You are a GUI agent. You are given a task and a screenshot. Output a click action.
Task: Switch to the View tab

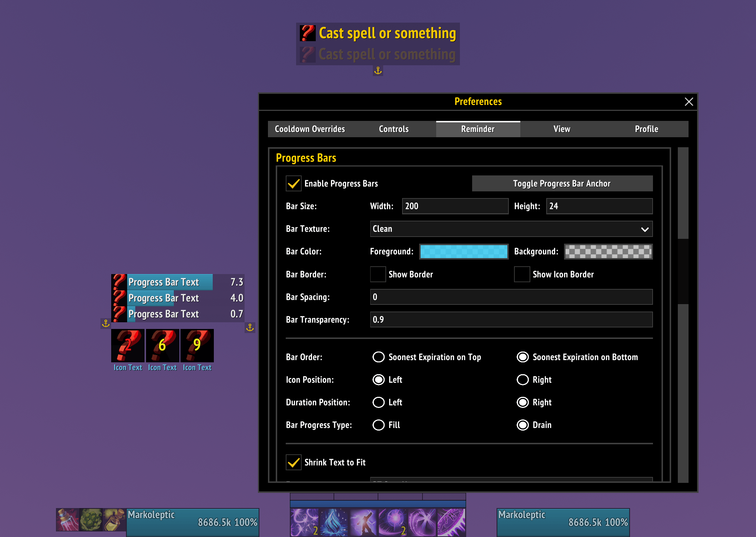click(561, 129)
